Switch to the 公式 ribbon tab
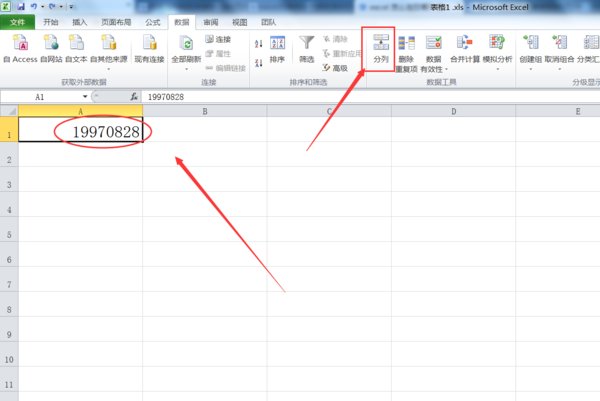Screen dimensions: 600x401 [152, 20]
